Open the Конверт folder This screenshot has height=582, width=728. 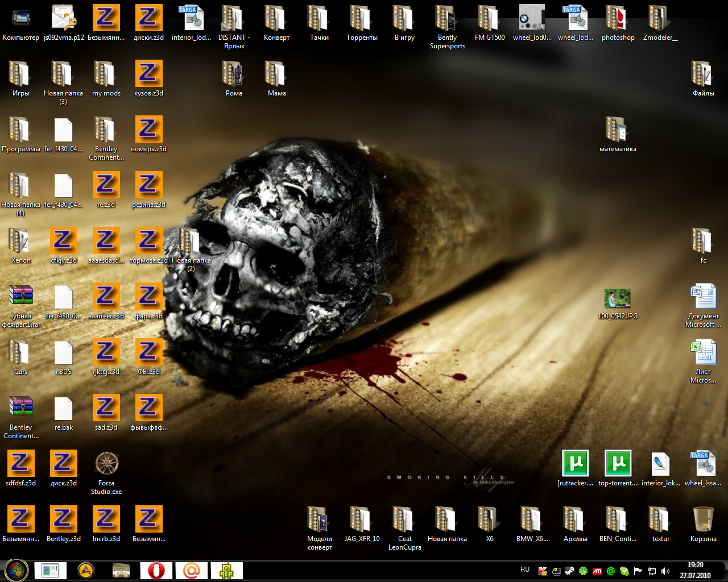[x=276, y=24]
